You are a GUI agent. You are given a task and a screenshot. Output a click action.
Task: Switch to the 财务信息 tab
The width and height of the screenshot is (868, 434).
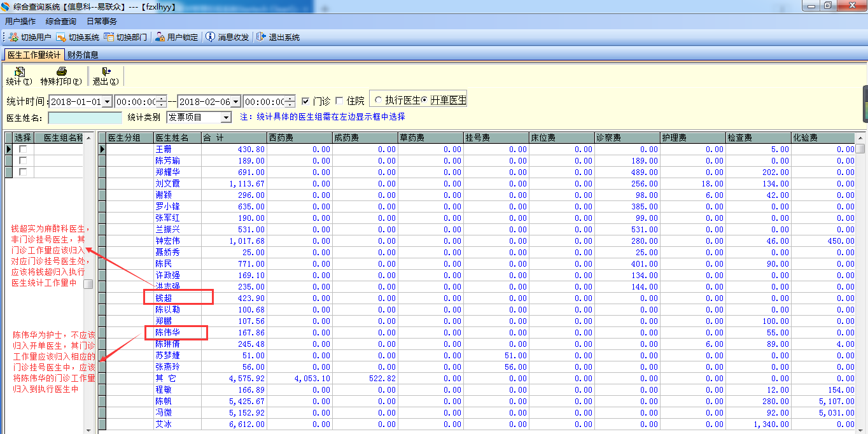(83, 55)
